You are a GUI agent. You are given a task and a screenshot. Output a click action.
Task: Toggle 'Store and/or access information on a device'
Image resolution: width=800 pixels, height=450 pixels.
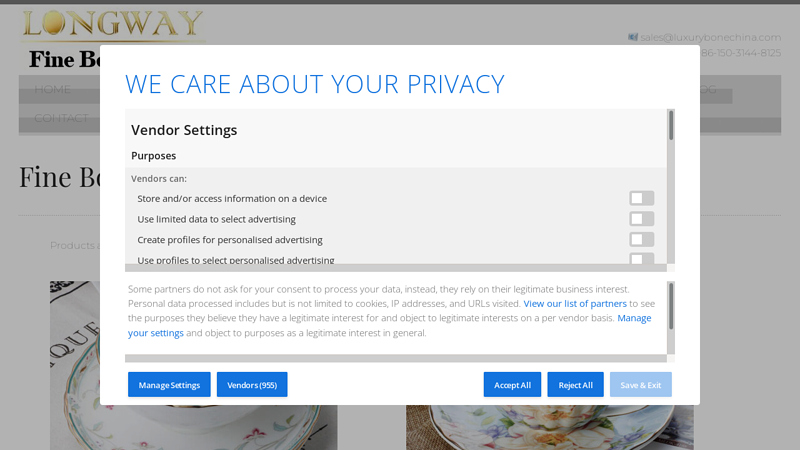[641, 198]
